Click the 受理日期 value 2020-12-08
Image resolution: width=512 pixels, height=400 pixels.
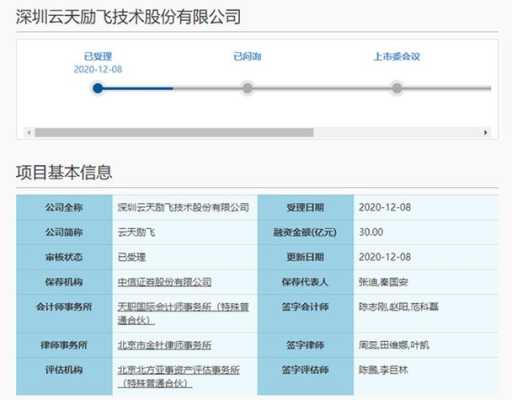[385, 207]
